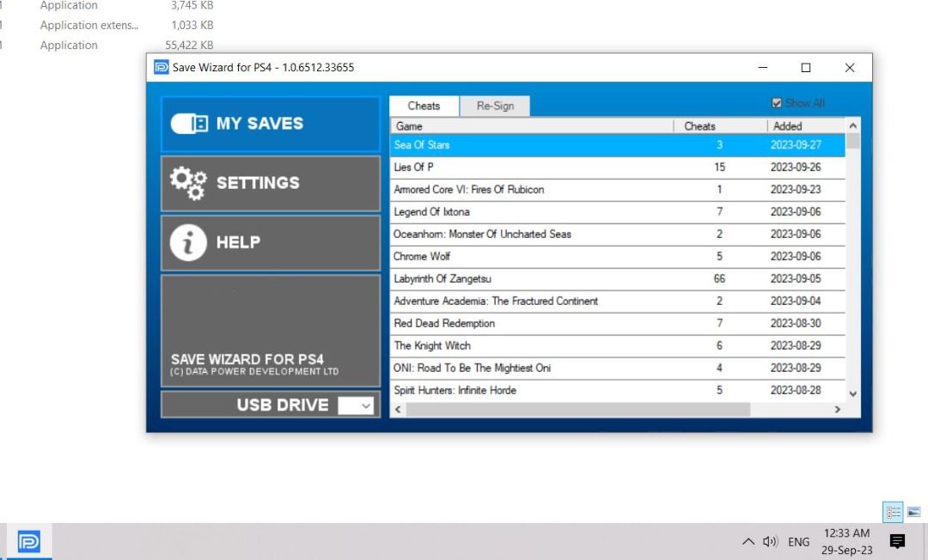Switch to the Cheats tab
928x560 pixels.
point(424,106)
